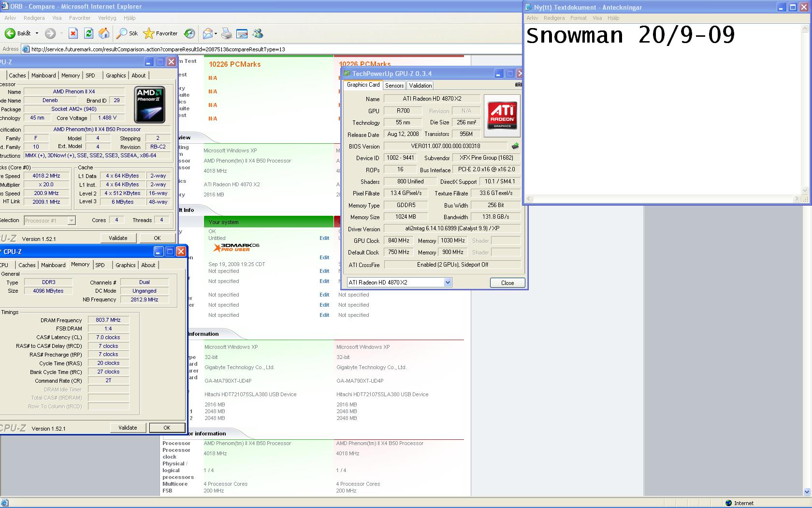Open the Mail dropdown arrow
The image size is (812, 508).
click(x=216, y=33)
